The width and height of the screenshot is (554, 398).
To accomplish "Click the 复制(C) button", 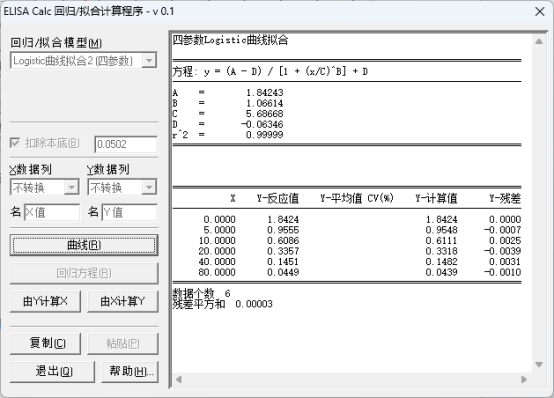I will coord(45,344).
